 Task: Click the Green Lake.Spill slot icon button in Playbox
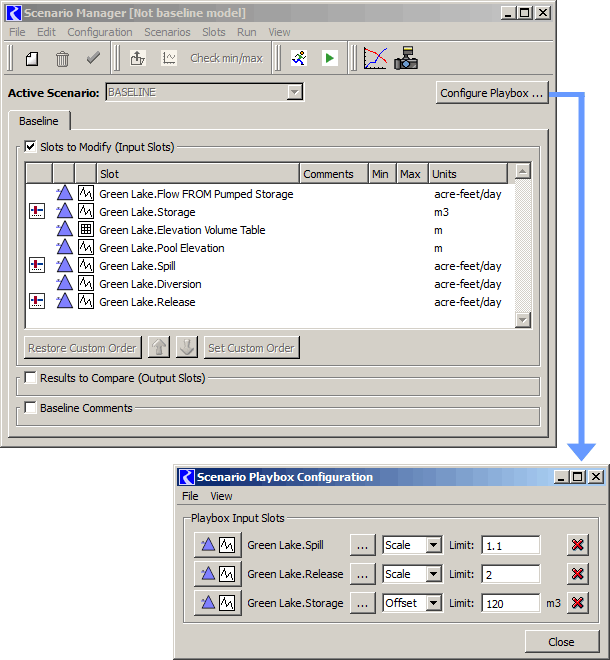pos(218,545)
